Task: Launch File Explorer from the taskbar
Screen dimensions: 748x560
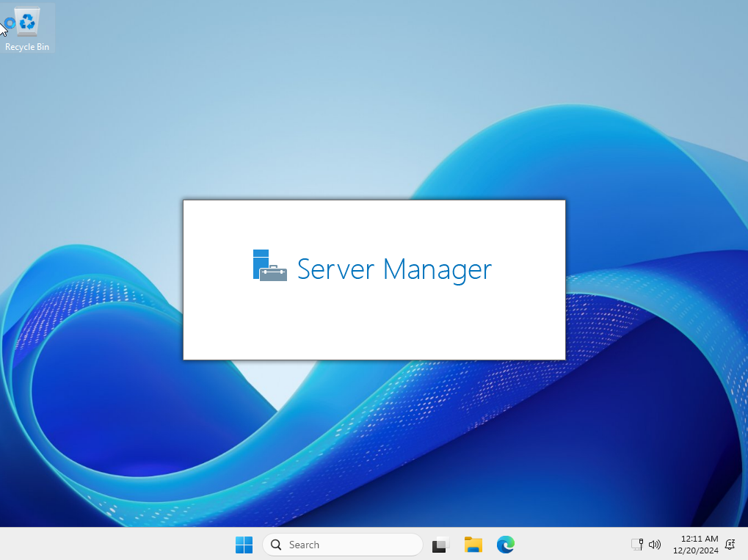Action: click(x=473, y=545)
